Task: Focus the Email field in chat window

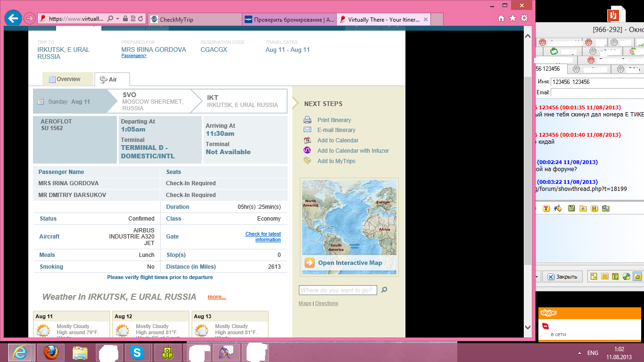Action: [597, 92]
